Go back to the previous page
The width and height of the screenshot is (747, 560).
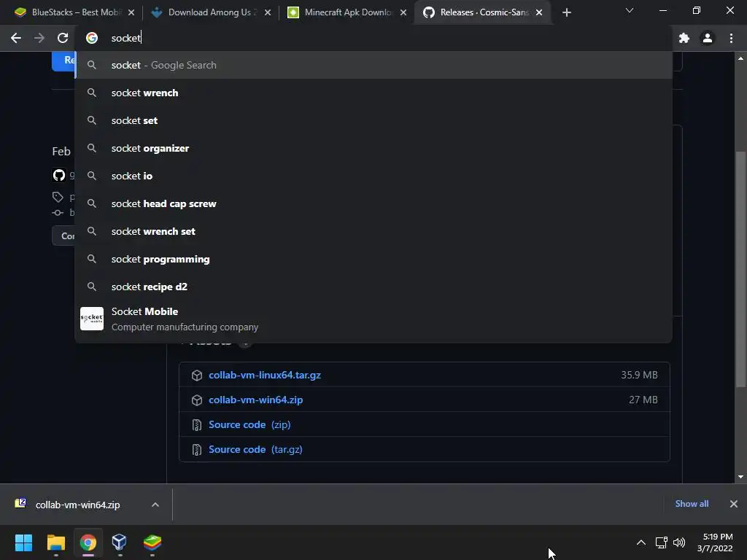(x=16, y=38)
